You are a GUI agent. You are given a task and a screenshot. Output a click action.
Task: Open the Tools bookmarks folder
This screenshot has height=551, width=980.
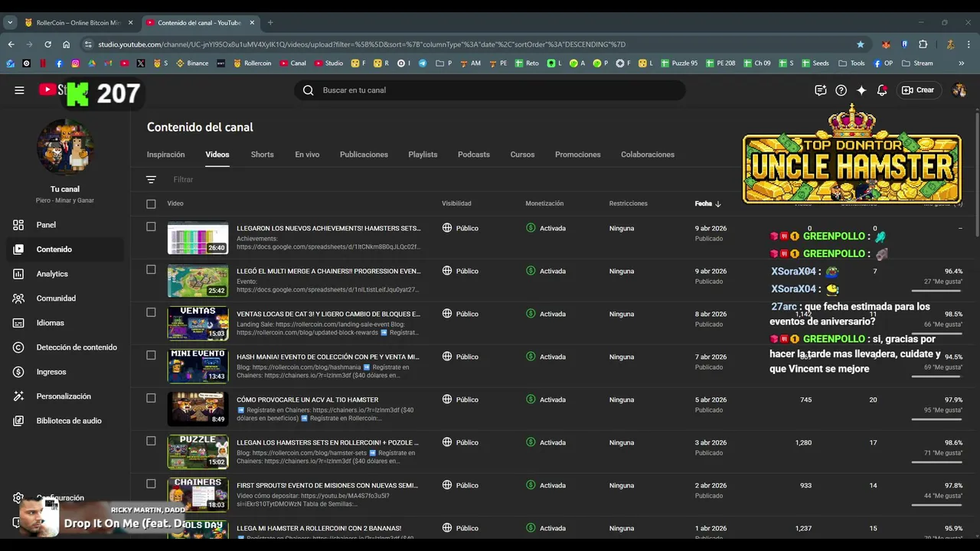click(x=851, y=64)
